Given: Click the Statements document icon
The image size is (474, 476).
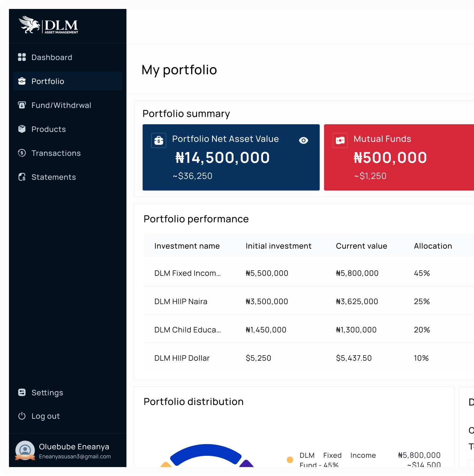Looking at the screenshot, I should (22, 177).
